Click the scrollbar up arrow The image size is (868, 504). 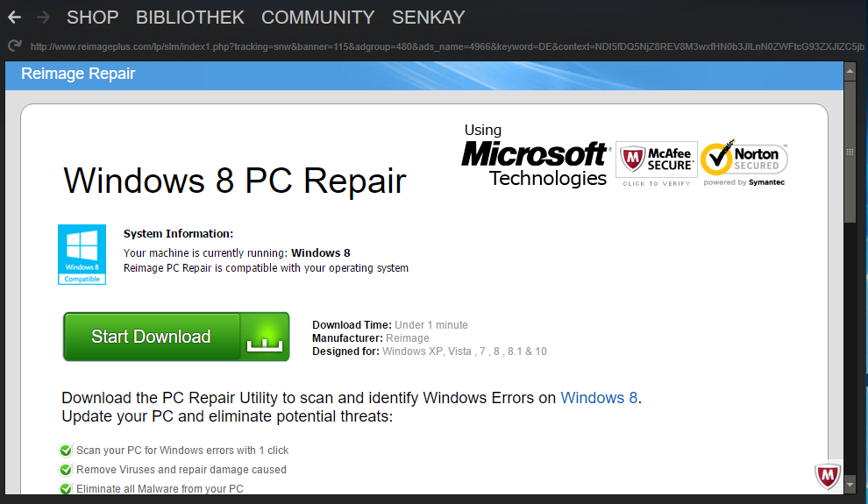850,71
